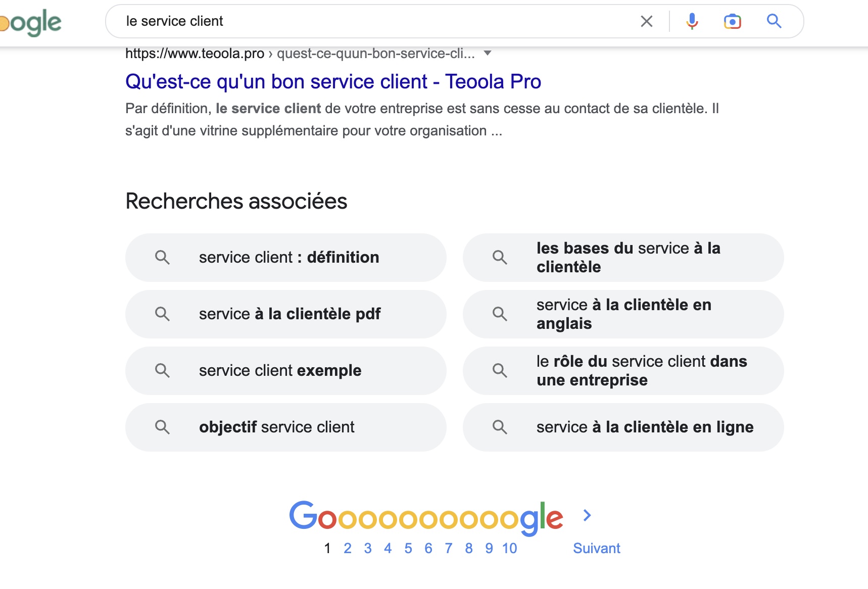Select related search 'service à la clientèle pdf'

285,314
